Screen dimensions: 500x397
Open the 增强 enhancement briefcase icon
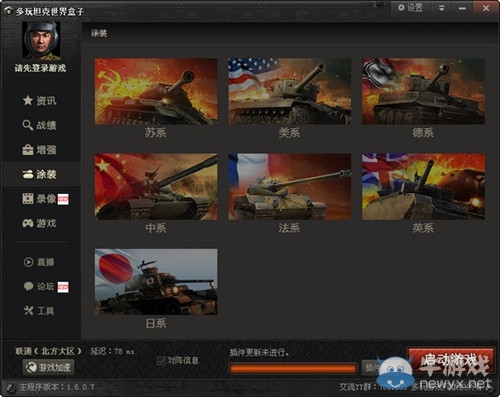[28, 150]
